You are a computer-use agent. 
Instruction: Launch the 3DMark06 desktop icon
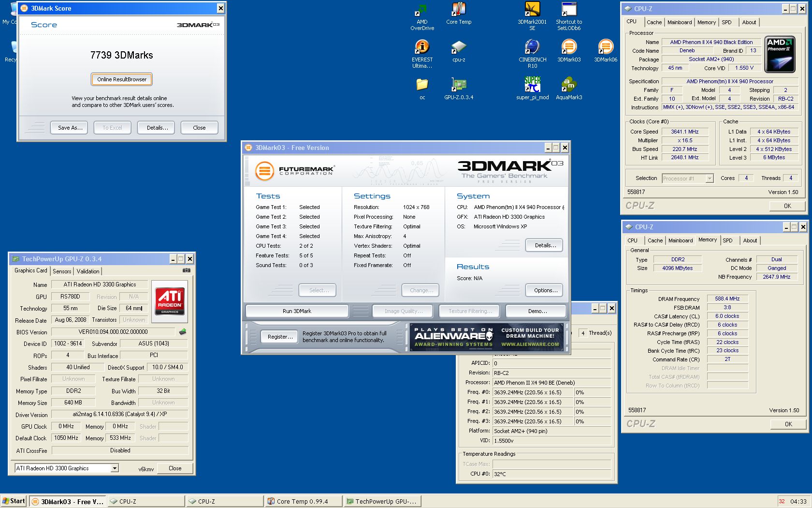[x=606, y=51]
